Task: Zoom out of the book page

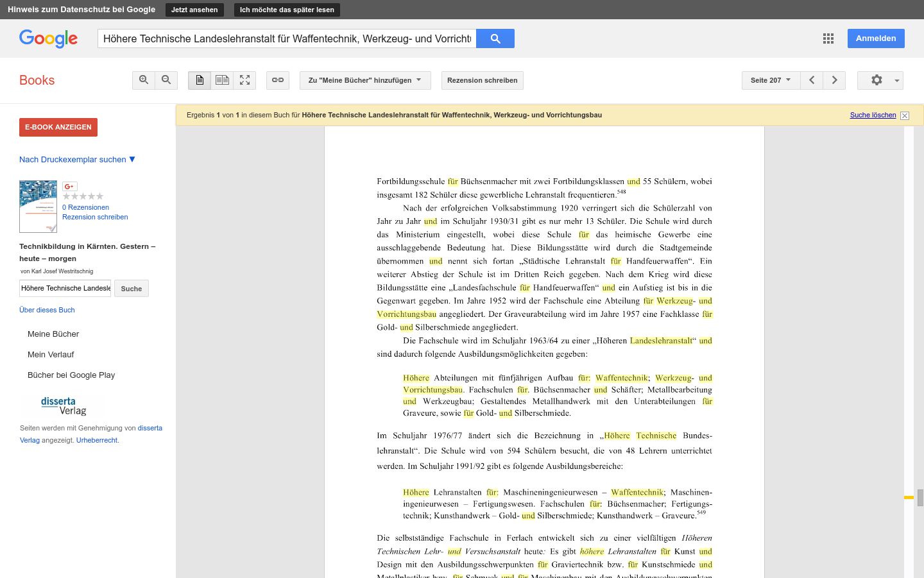Action: (x=166, y=80)
